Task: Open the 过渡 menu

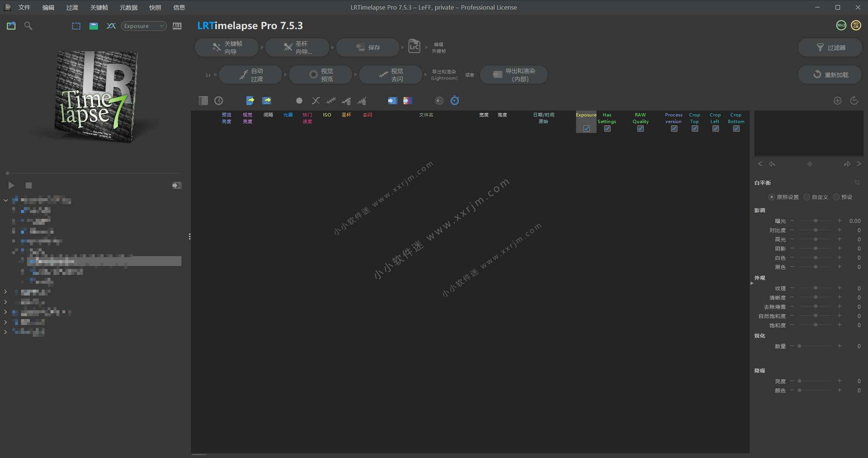Action: point(72,7)
